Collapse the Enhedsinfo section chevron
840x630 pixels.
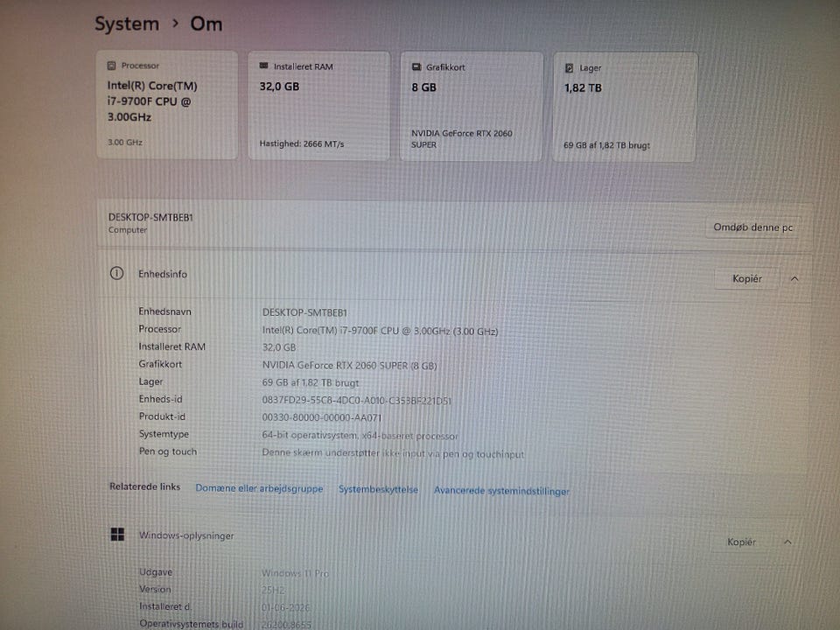click(794, 278)
